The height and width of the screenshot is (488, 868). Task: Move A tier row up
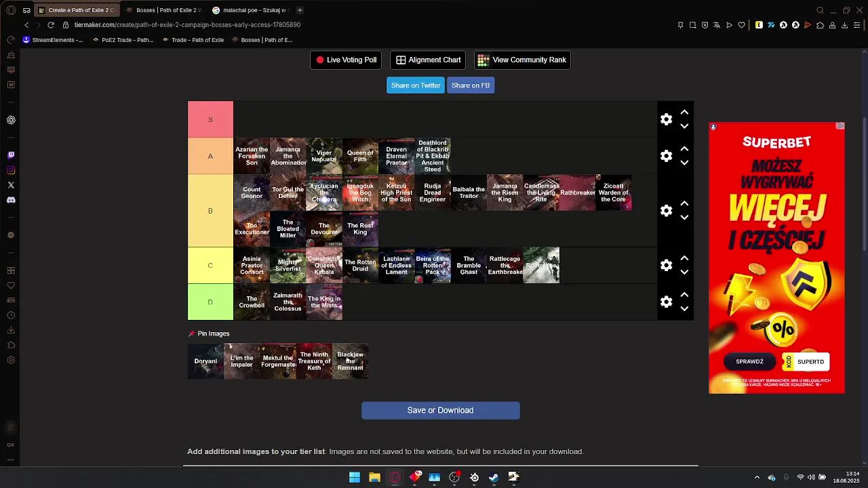[x=684, y=148]
